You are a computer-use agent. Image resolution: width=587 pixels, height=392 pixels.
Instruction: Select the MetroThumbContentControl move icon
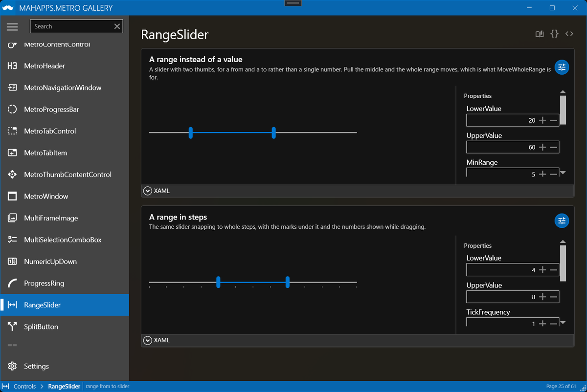coord(13,174)
